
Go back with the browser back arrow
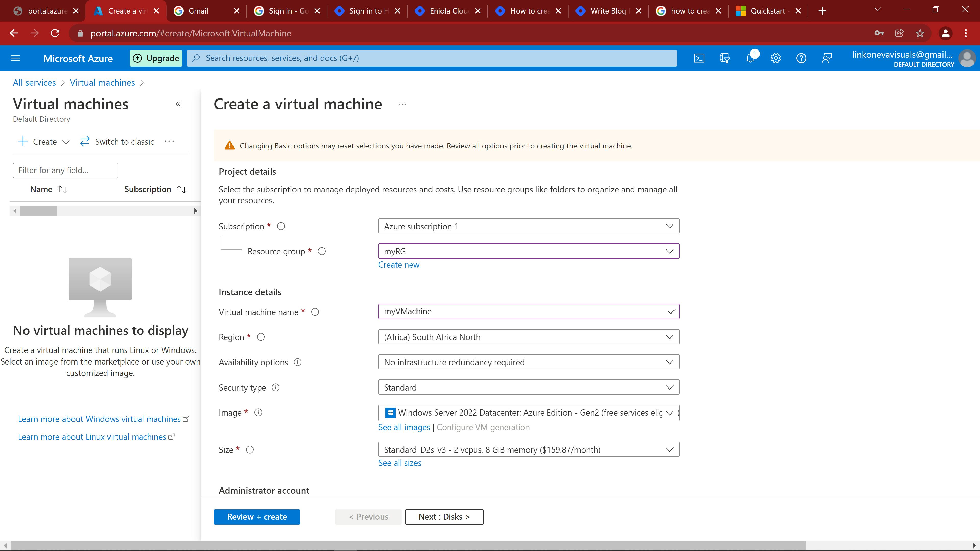coord(14,33)
